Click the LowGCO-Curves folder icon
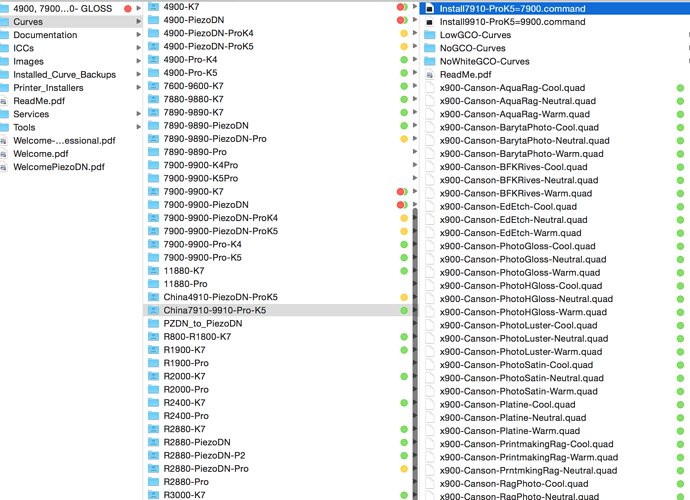This screenshot has height=500, width=690. [x=430, y=35]
